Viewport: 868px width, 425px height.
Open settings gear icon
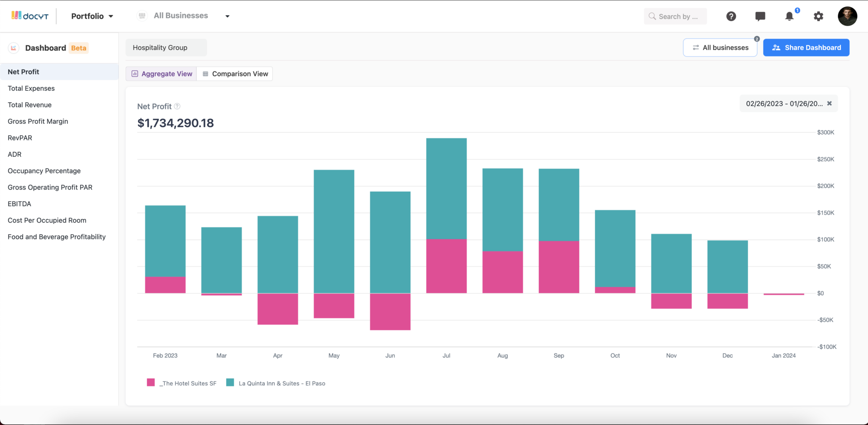point(818,16)
